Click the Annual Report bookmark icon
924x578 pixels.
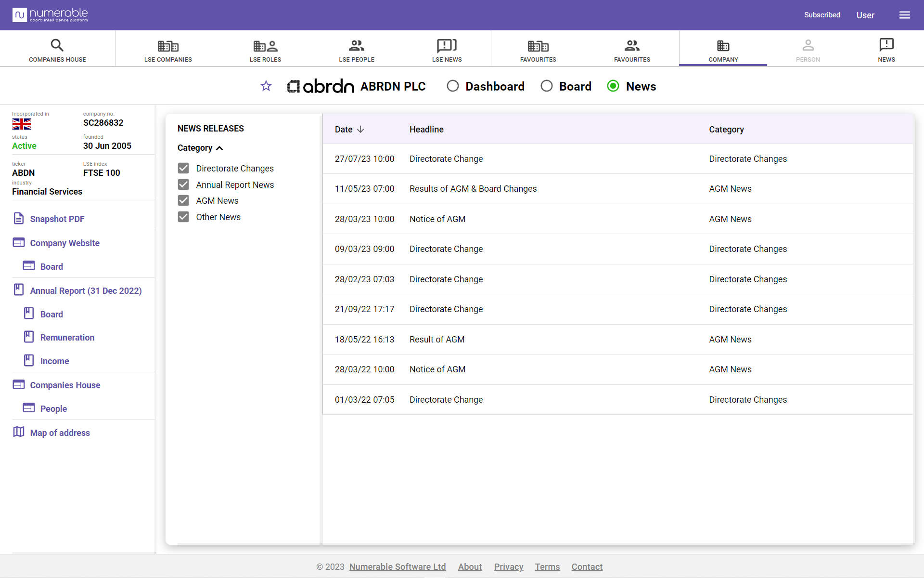click(19, 289)
